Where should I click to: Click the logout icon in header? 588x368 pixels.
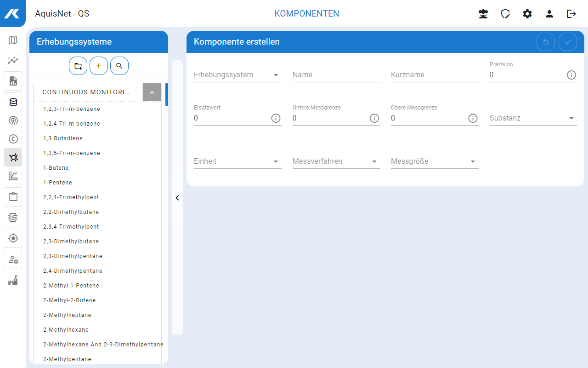point(571,14)
